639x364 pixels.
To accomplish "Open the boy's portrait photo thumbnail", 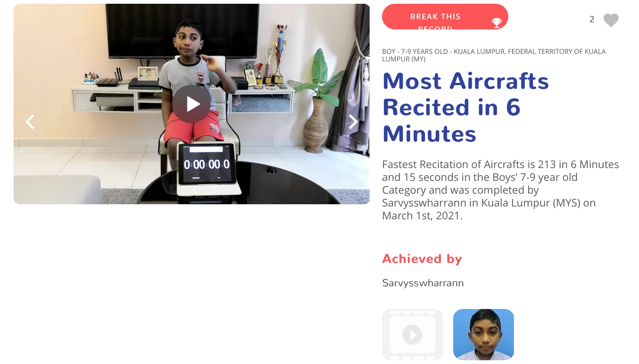I will (483, 335).
